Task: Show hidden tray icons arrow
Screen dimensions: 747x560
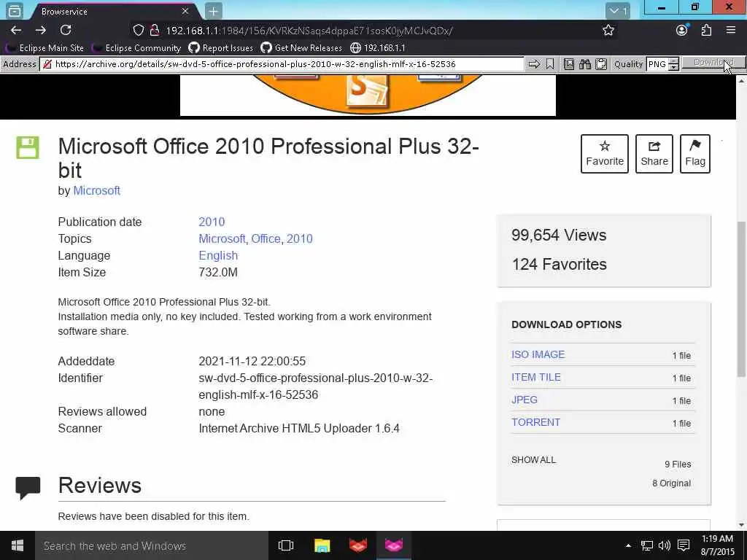Action: coord(628,545)
